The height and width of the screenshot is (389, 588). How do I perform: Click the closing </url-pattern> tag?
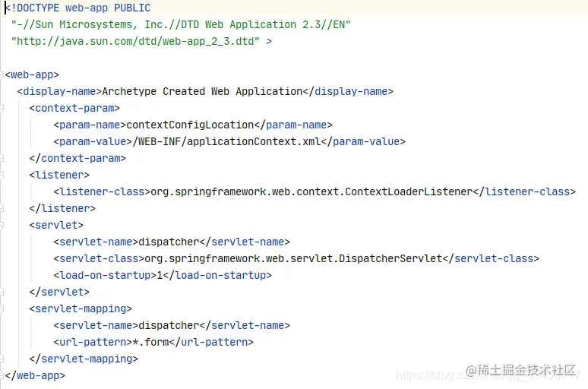click(x=211, y=342)
